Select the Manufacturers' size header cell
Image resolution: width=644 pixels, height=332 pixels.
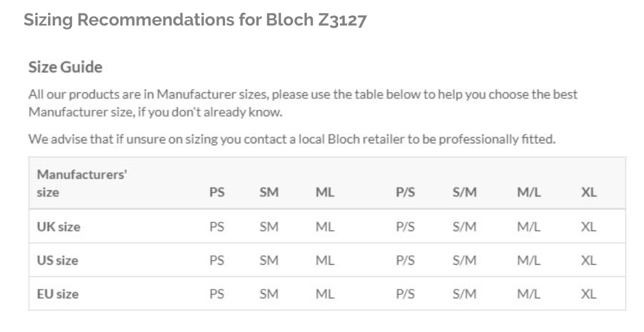pos(82,183)
